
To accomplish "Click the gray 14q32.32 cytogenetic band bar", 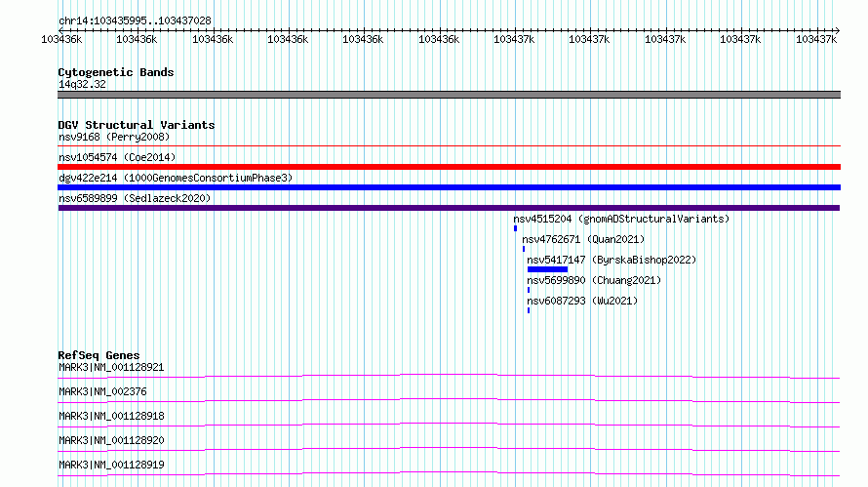I will (449, 95).
